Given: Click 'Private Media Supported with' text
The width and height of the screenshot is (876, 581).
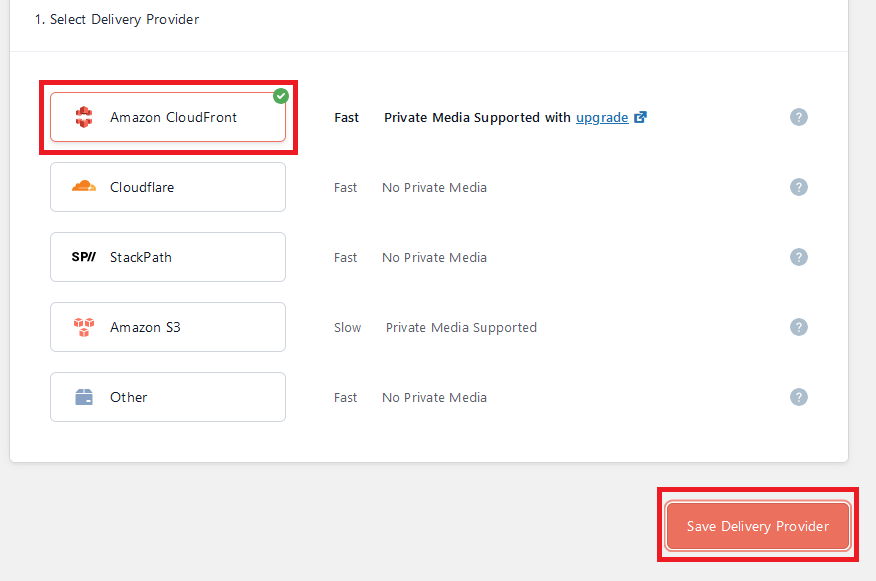Looking at the screenshot, I should click(478, 118).
